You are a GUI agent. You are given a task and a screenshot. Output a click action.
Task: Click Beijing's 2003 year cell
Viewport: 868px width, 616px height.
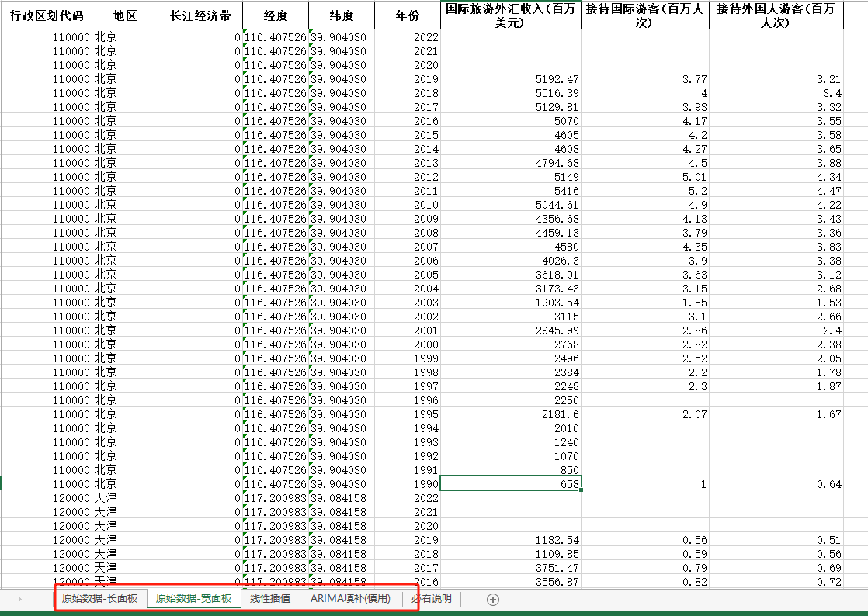(x=408, y=303)
